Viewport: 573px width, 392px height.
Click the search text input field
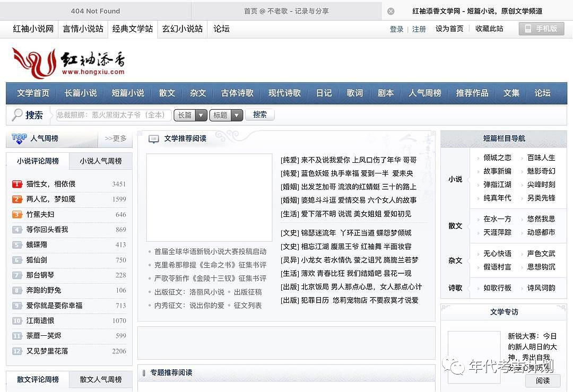tap(114, 115)
